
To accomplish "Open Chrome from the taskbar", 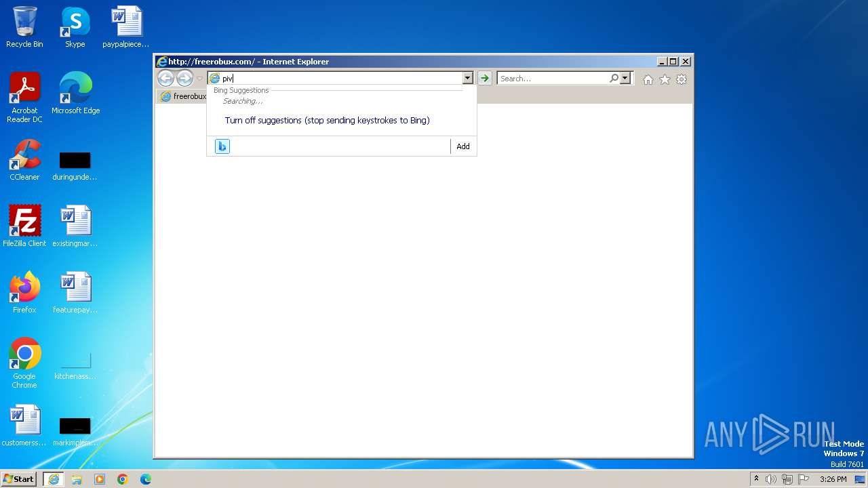I will coord(123,479).
